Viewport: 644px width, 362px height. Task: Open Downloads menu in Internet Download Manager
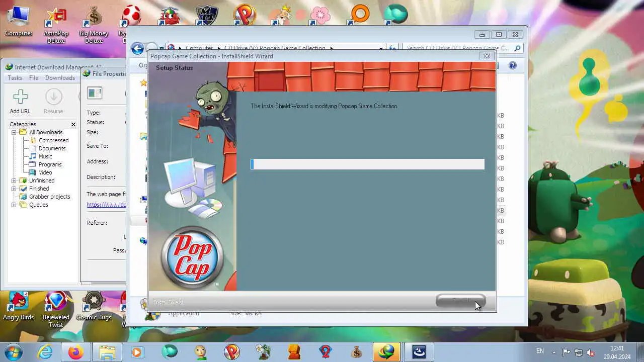(x=60, y=78)
